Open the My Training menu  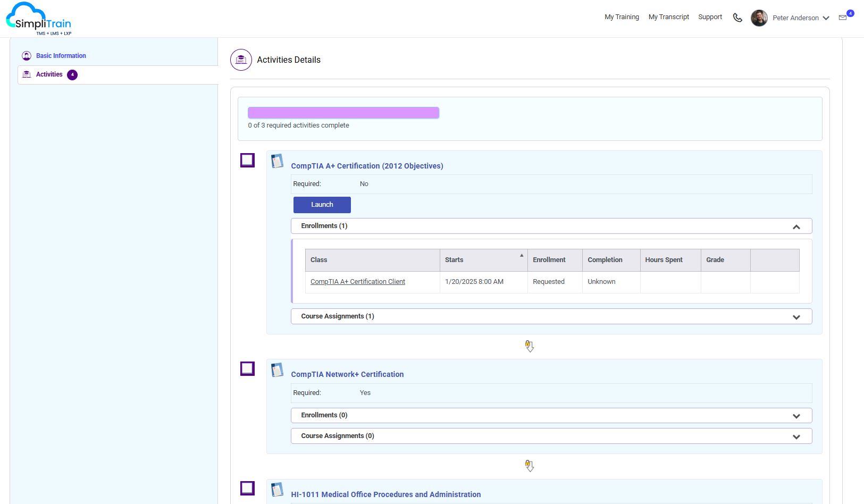tap(622, 17)
